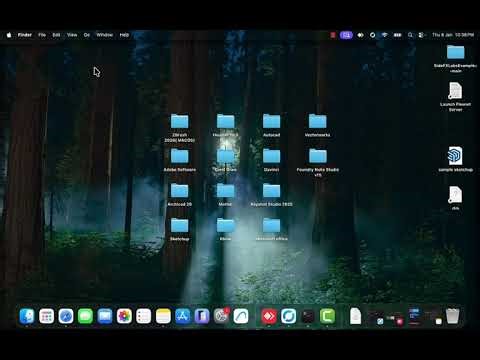The height and width of the screenshot is (360, 480).
Task: Open Notes from the Dock
Action: [163, 316]
